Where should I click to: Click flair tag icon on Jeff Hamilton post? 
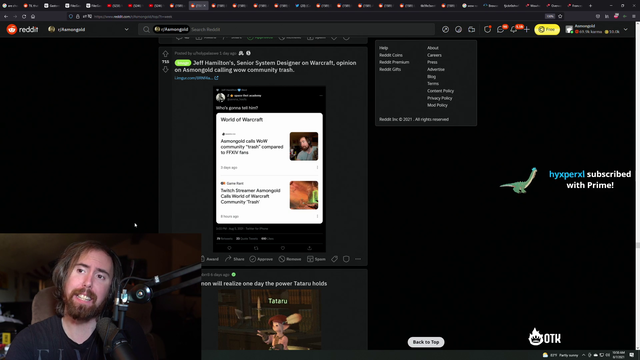(334, 259)
